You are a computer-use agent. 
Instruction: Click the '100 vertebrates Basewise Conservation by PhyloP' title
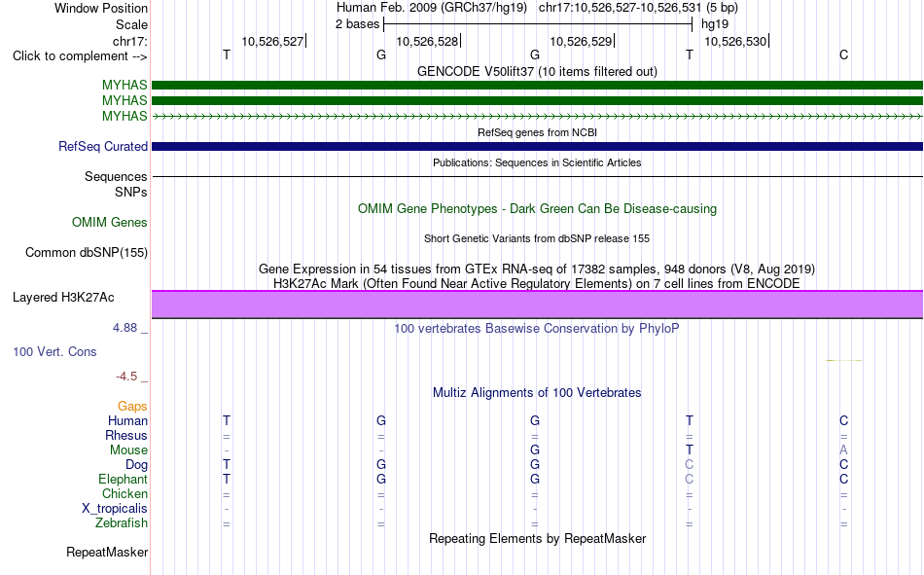537,329
